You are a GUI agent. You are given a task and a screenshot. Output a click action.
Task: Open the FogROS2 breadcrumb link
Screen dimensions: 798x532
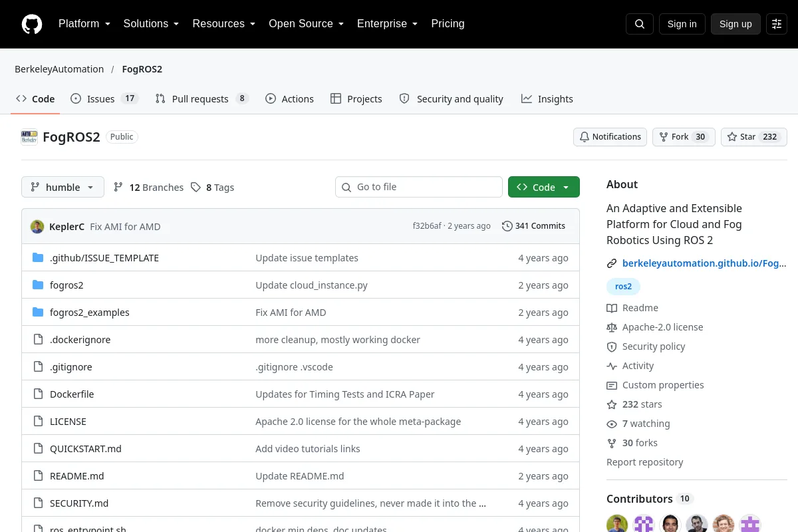[x=142, y=69]
